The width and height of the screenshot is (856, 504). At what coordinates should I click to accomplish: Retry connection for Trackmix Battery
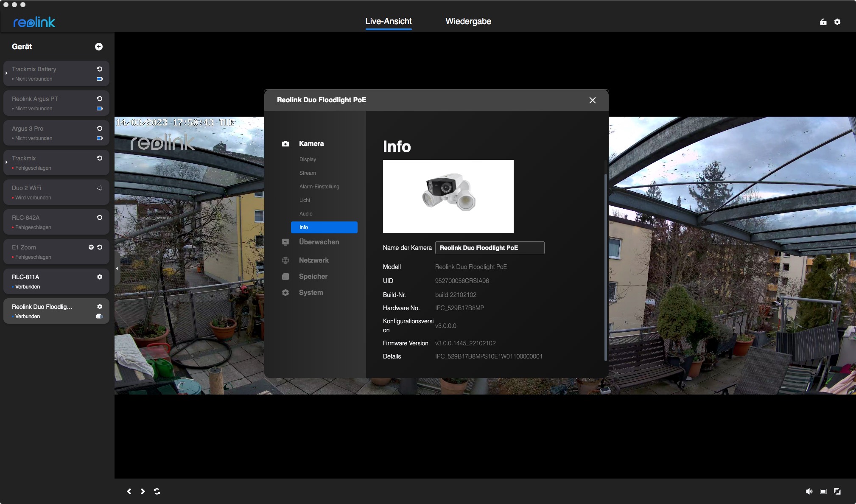tap(100, 69)
